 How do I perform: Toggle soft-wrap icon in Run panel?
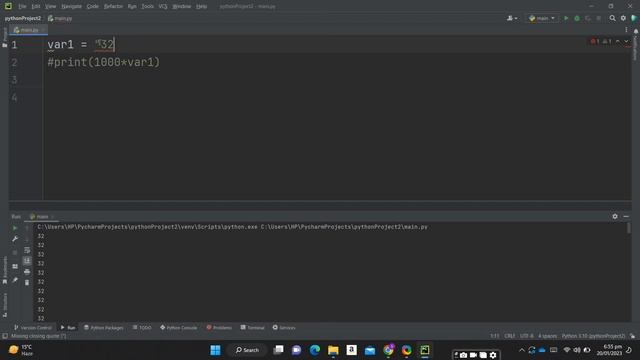point(27,250)
